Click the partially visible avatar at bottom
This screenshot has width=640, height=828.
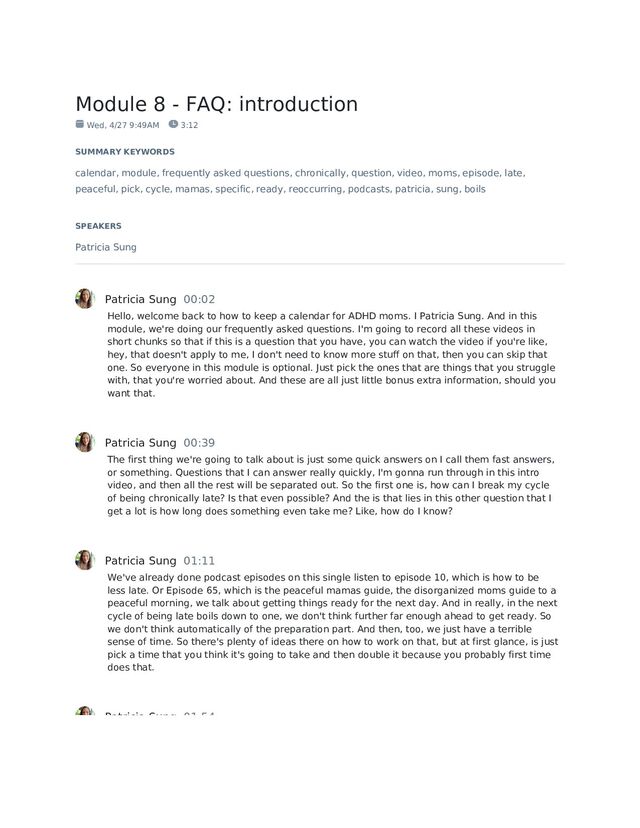pyautogui.click(x=84, y=711)
